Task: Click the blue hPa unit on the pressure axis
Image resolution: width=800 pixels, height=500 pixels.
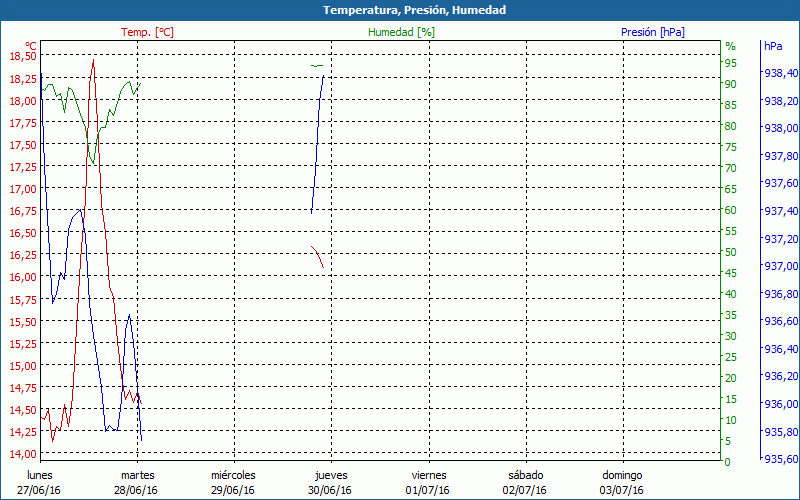Action: (x=773, y=46)
